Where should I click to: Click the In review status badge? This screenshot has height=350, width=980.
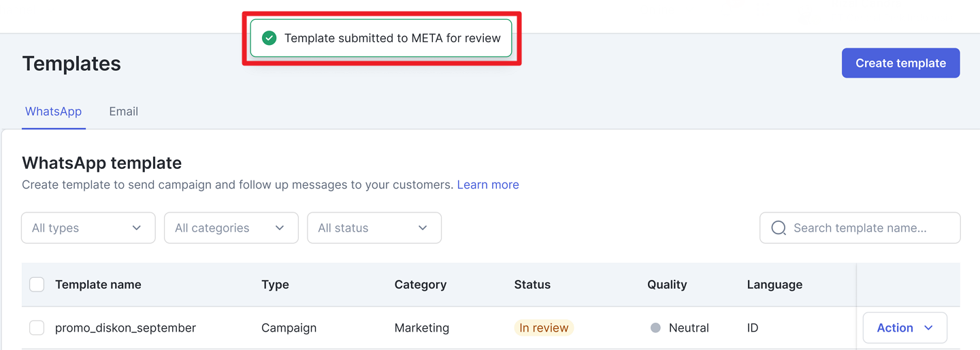click(544, 328)
